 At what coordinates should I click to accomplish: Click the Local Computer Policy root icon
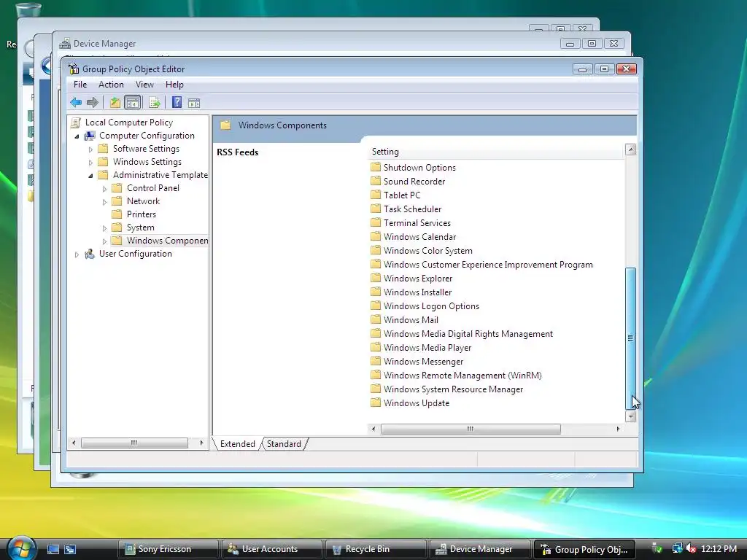pos(75,122)
